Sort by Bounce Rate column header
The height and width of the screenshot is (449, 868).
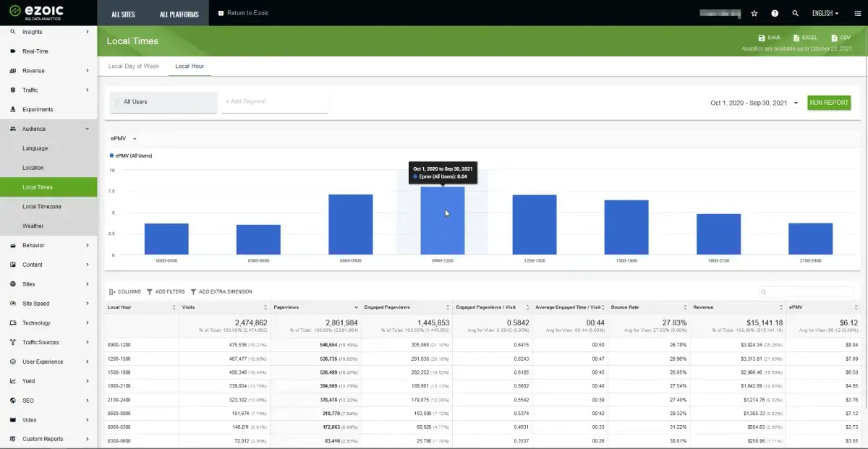pos(649,307)
